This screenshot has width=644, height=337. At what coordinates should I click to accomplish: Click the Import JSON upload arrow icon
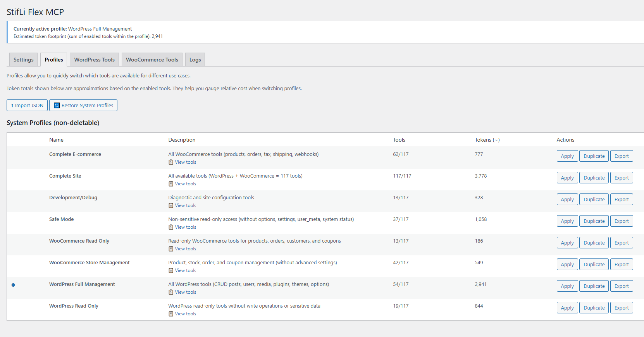point(12,106)
